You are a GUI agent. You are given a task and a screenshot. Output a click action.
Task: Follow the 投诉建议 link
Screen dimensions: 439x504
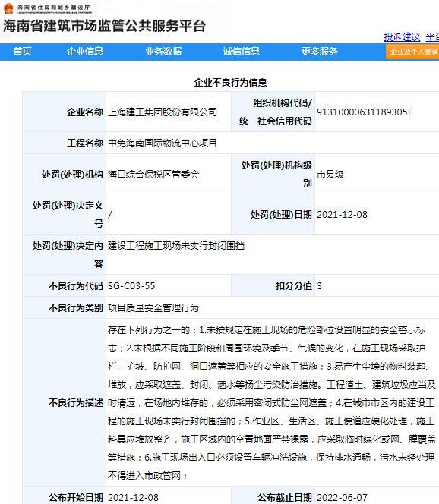(402, 37)
